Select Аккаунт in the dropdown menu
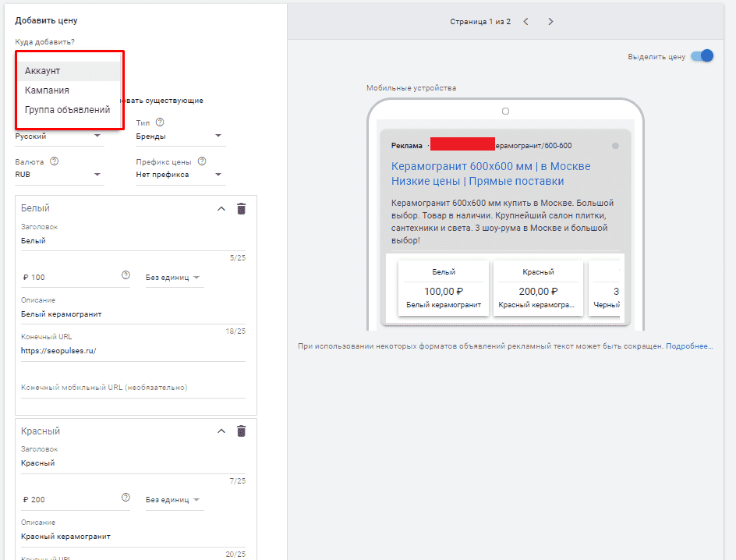The width and height of the screenshot is (736, 560). click(69, 71)
